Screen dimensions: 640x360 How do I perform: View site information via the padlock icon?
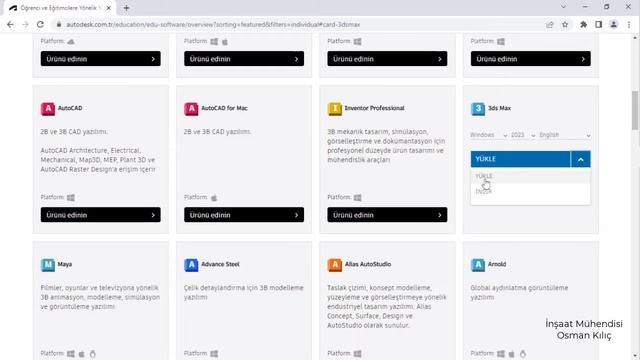[x=59, y=24]
